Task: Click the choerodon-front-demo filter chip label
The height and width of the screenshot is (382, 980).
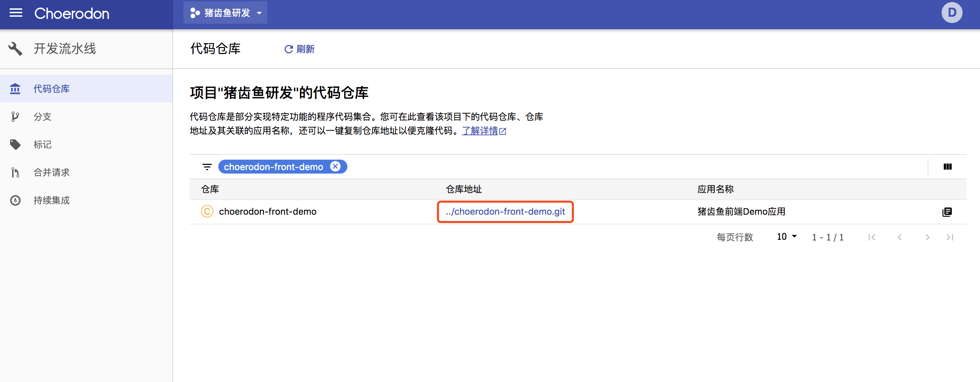Action: (x=273, y=167)
